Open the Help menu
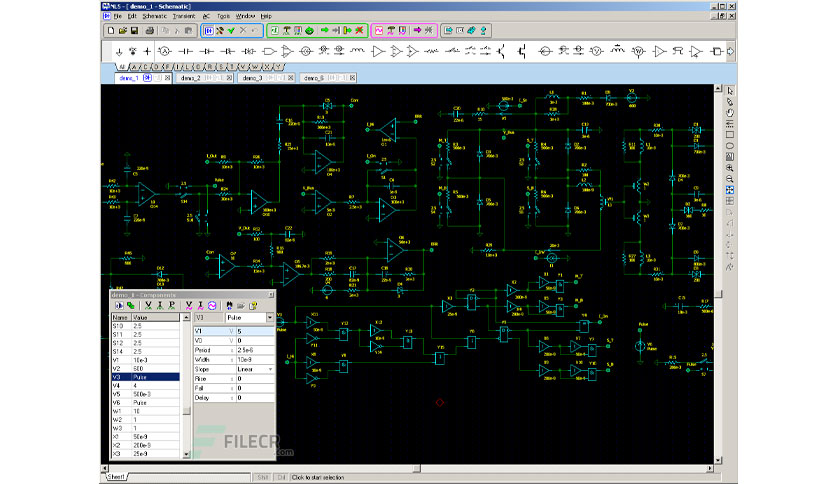 click(266, 17)
